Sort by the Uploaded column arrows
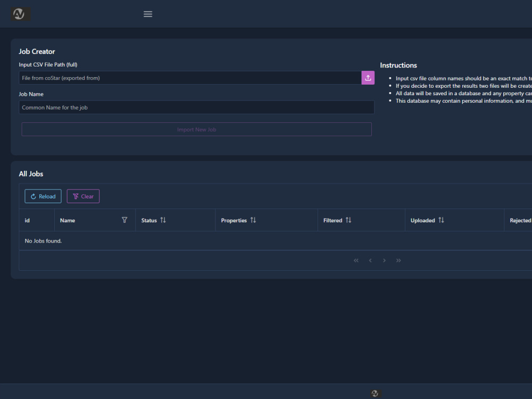 (x=441, y=220)
